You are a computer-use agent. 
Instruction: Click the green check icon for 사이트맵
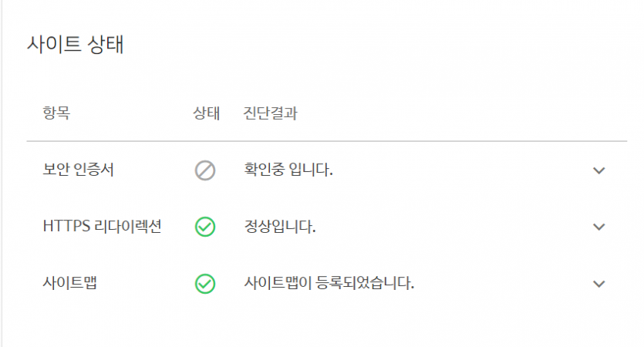[205, 284]
